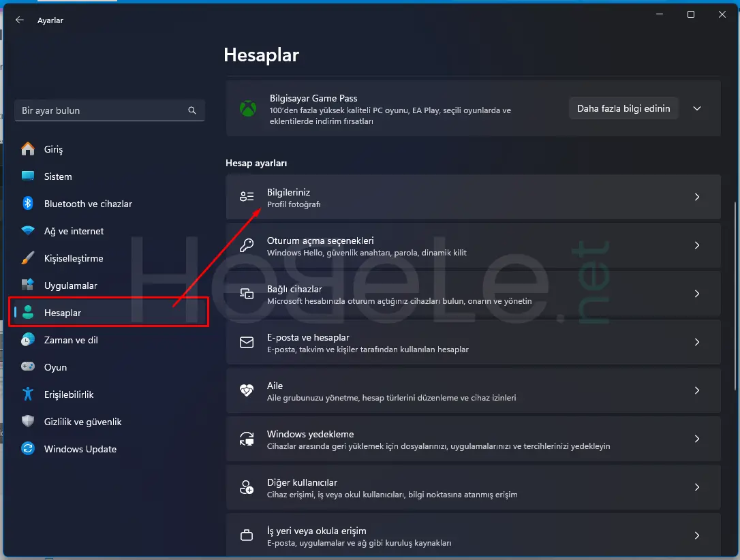The image size is (740, 560).
Task: Open Bağlı cihazlar via its right chevron
Action: pyautogui.click(x=697, y=294)
